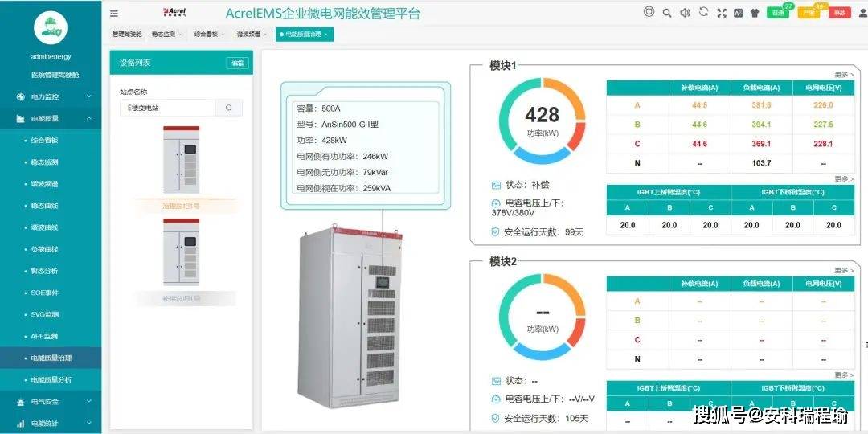Click 更多 above 模块1 current table

(844, 74)
